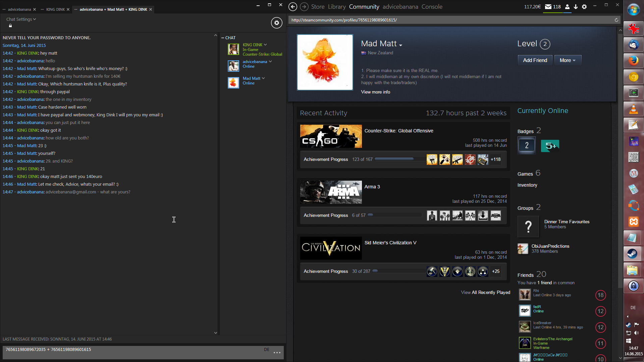
Task: Click the chat settings gear icon
Action: coord(276,23)
